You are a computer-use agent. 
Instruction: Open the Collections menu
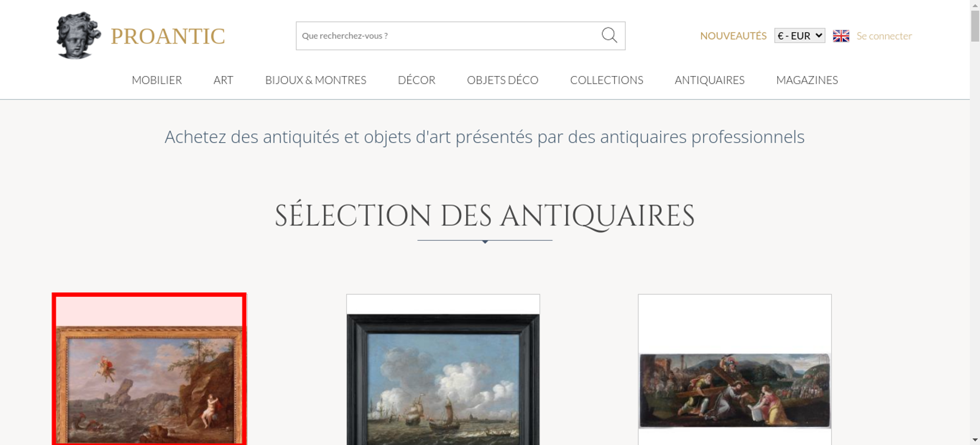point(607,80)
